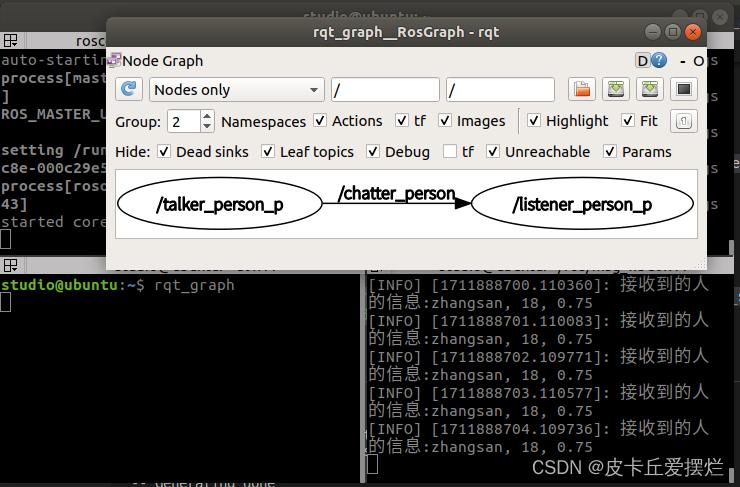740x487 pixels.
Task: Open the rqt help question mark icon
Action: tap(659, 60)
